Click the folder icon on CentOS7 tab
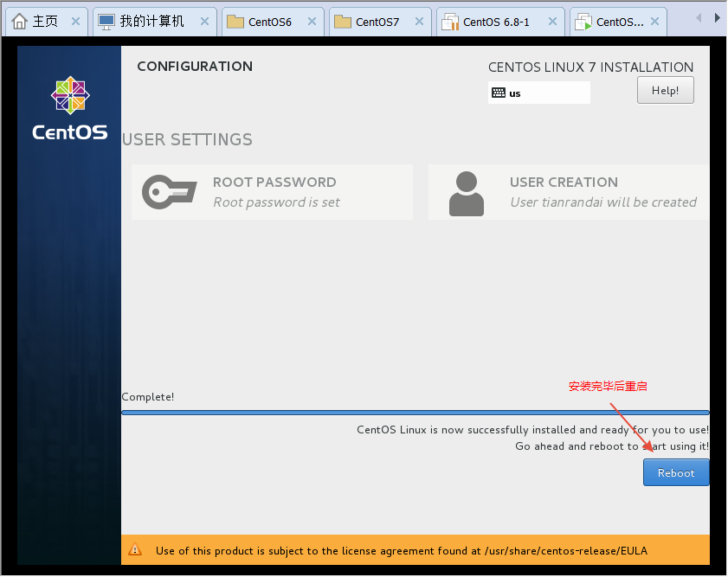This screenshot has width=728, height=577. pyautogui.click(x=343, y=22)
